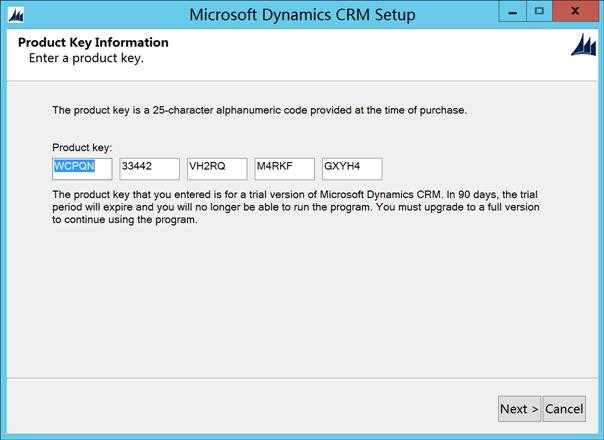Click the product key field containing VH2RQ
The image size is (604, 440).
coord(217,168)
